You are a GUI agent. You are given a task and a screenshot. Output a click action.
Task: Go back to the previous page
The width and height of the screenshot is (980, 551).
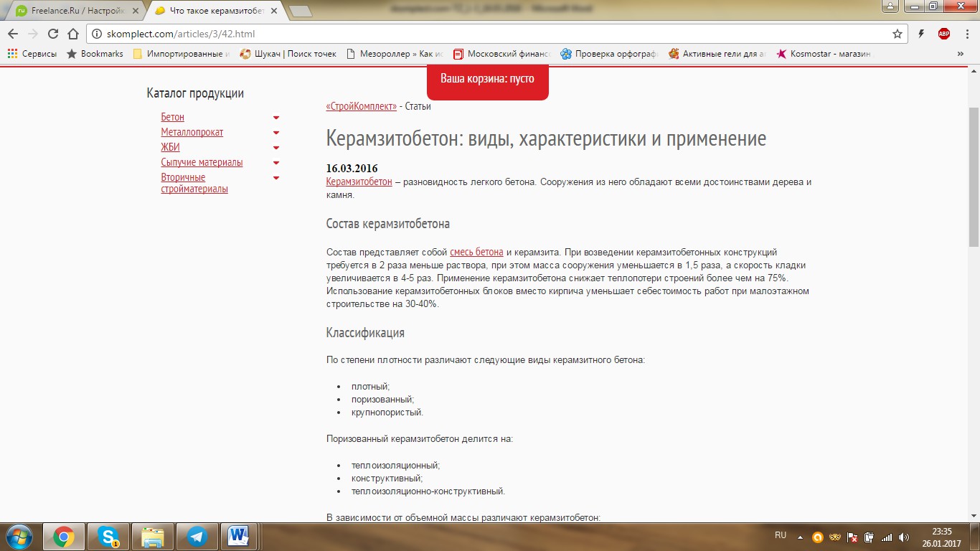point(13,34)
